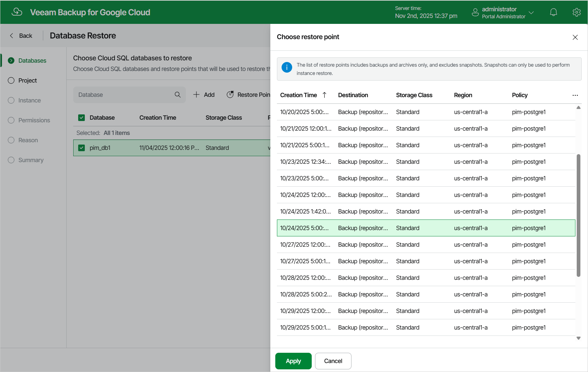Viewport: 588px width, 372px height.
Task: Go back with the Back arrow
Action: point(21,35)
